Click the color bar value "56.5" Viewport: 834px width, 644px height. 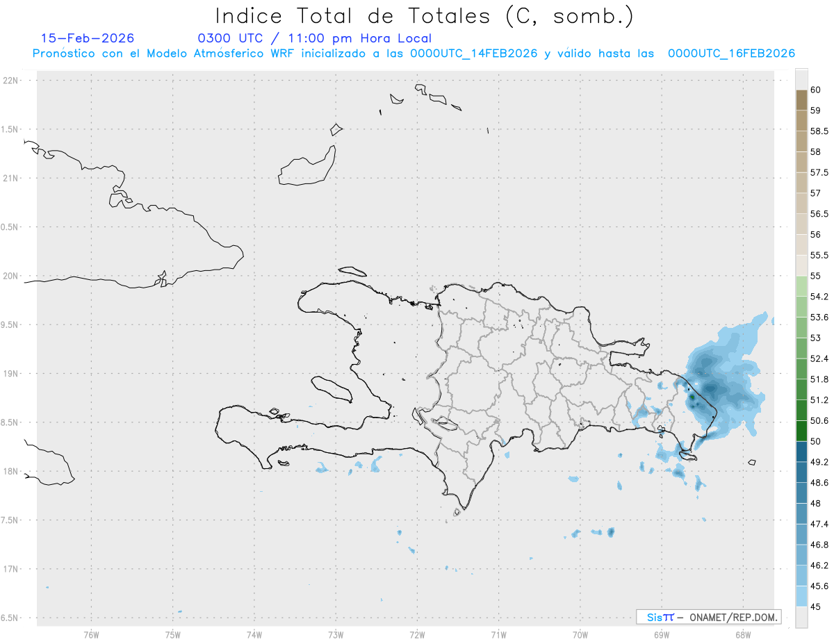[819, 214]
